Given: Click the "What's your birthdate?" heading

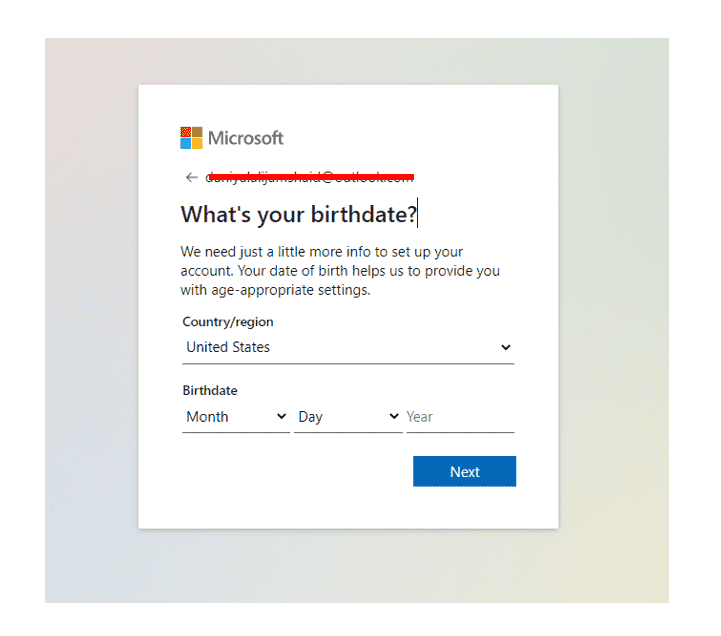Looking at the screenshot, I should coord(298,214).
